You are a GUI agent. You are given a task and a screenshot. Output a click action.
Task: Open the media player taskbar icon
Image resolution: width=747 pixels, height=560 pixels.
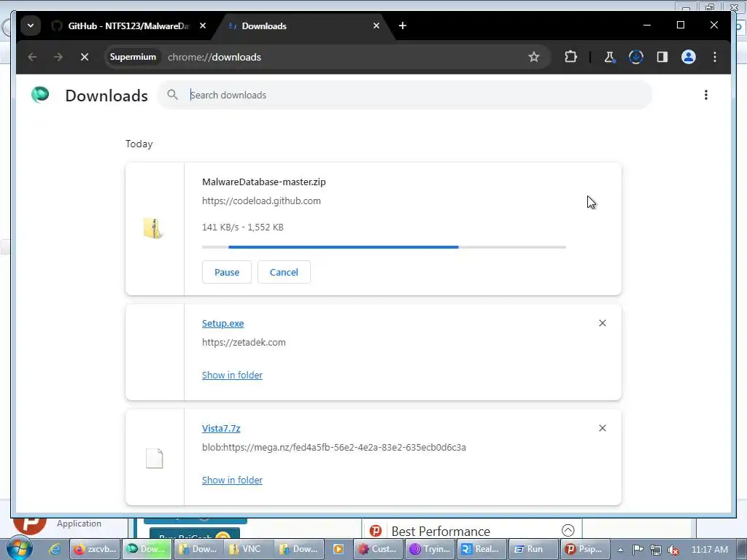[x=338, y=549]
